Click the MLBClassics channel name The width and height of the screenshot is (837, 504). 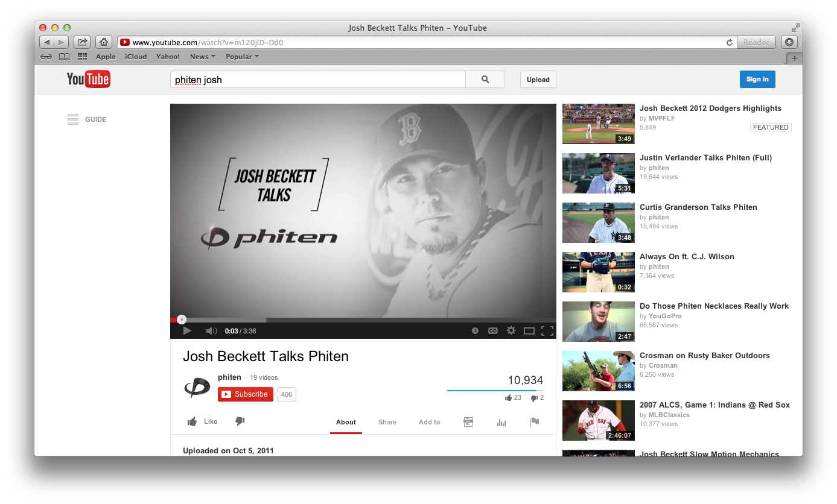(669, 415)
